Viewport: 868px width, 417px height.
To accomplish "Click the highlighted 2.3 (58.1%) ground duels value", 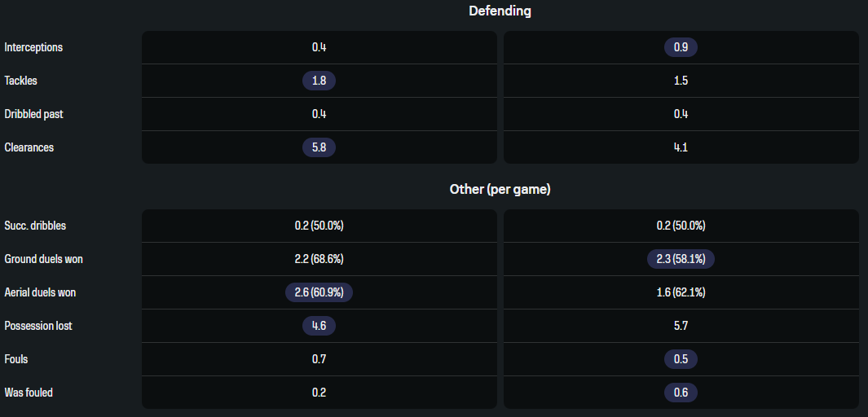I will tap(681, 259).
